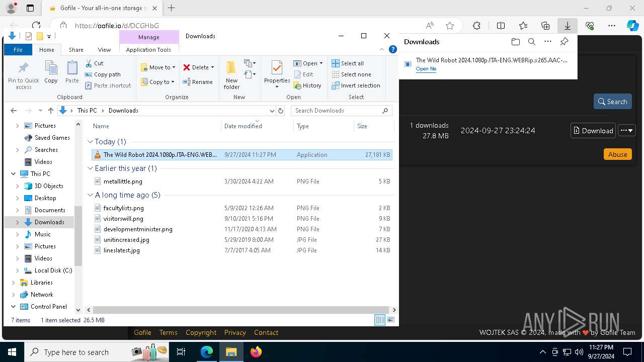Open Explorer Help question mark icon
Viewport: 644px width, 362px height.
[x=393, y=49]
